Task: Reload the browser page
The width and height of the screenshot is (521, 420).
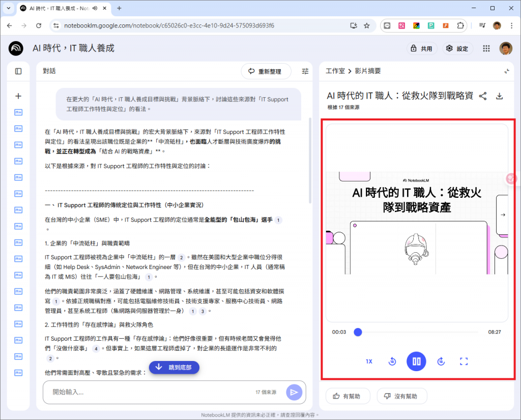Action: click(39, 25)
